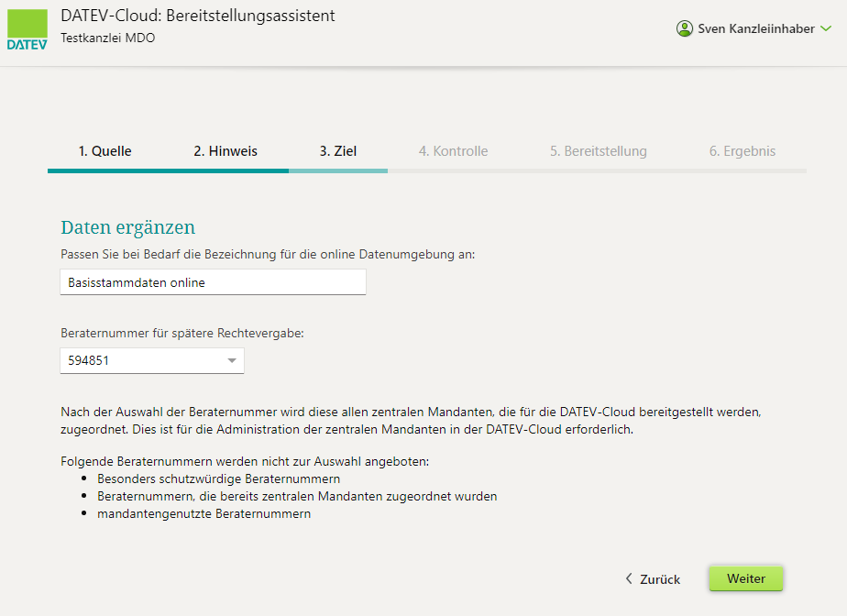Expand the Sven Kanzleiinhaber account chevron
Screen dimensions: 847x616
click(826, 28)
